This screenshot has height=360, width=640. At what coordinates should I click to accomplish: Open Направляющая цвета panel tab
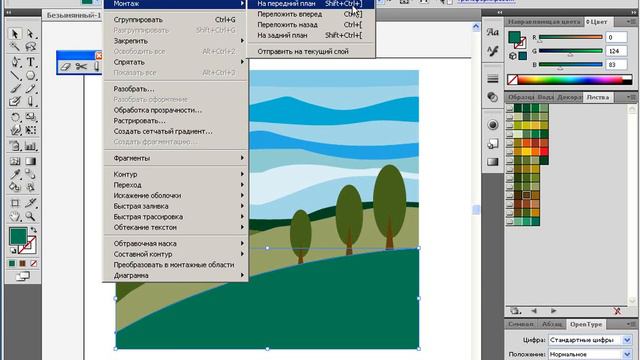(x=544, y=22)
